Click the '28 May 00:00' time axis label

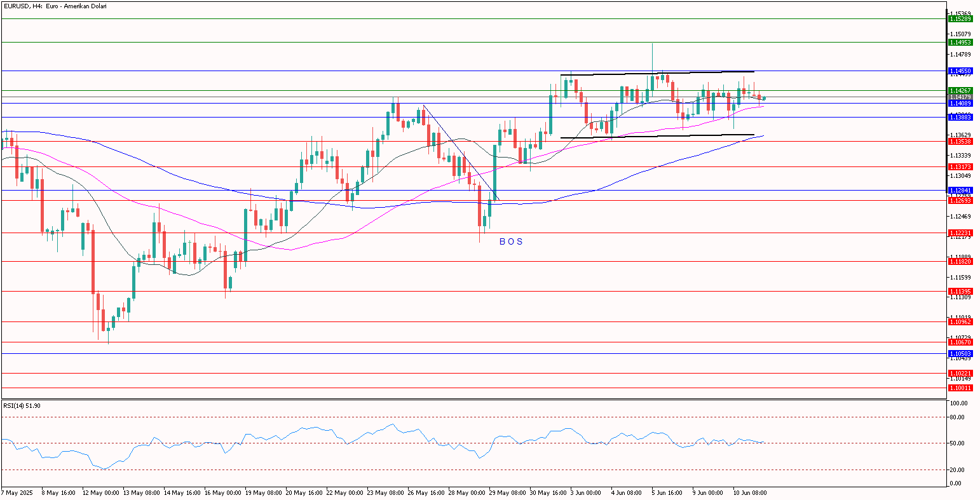click(466, 492)
